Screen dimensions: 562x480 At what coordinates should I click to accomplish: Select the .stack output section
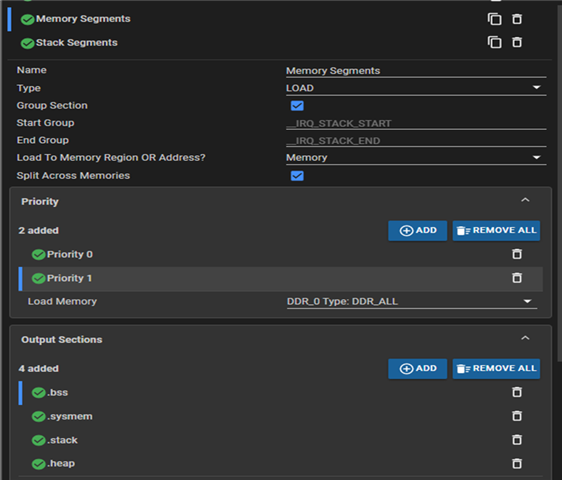click(62, 440)
